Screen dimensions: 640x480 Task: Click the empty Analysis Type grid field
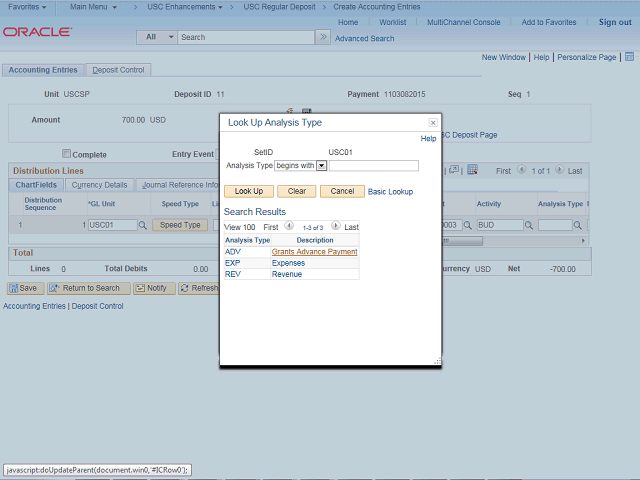tap(555, 225)
